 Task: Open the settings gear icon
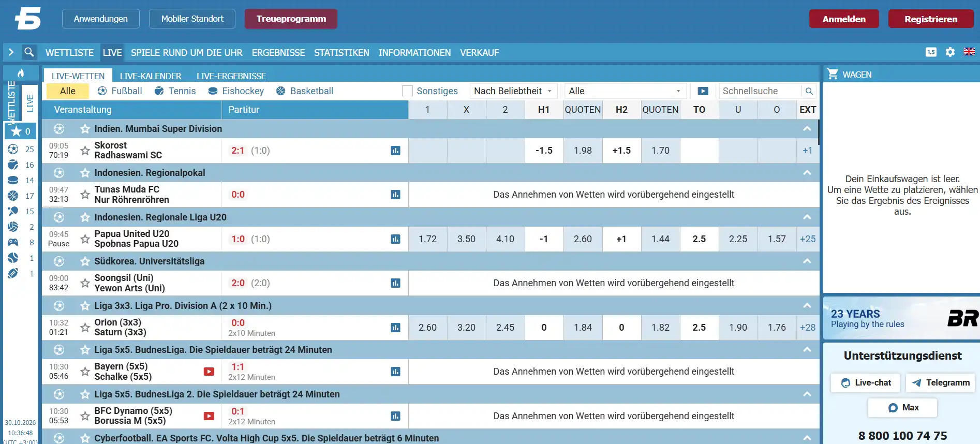tap(950, 52)
